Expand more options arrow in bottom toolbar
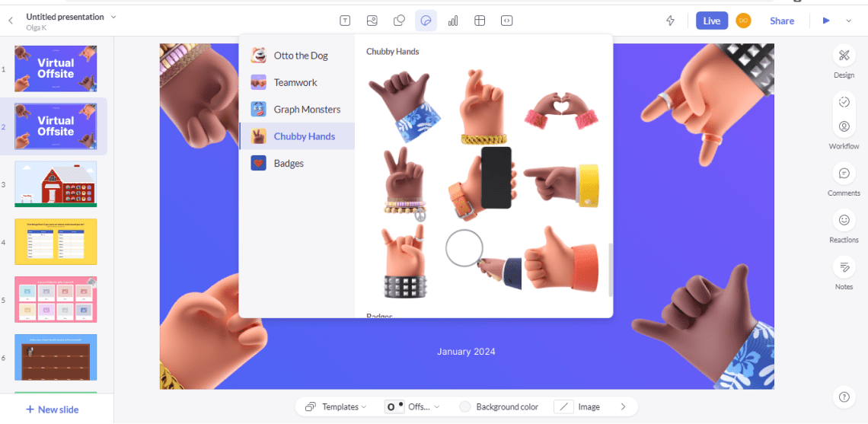 tap(623, 406)
